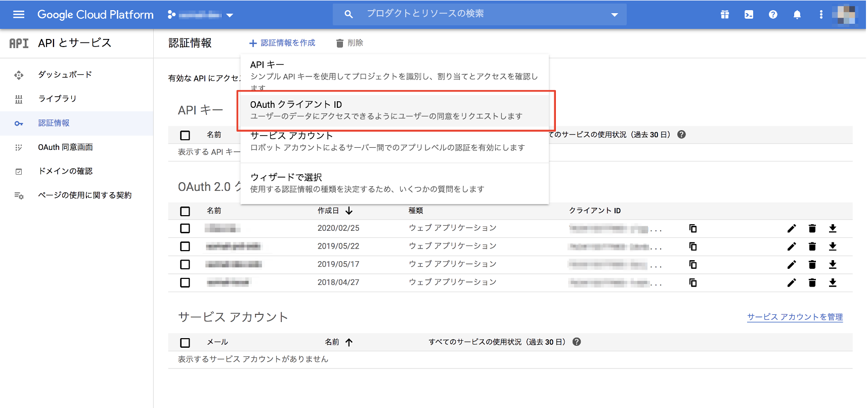Delete the 2020/02/25 OAuth client
The height and width of the screenshot is (408, 868).
point(812,228)
